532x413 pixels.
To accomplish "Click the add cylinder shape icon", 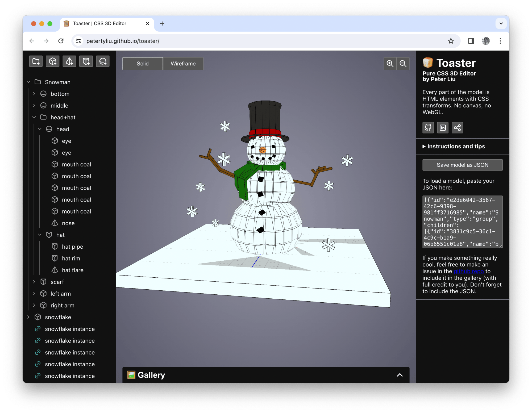I will [86, 61].
